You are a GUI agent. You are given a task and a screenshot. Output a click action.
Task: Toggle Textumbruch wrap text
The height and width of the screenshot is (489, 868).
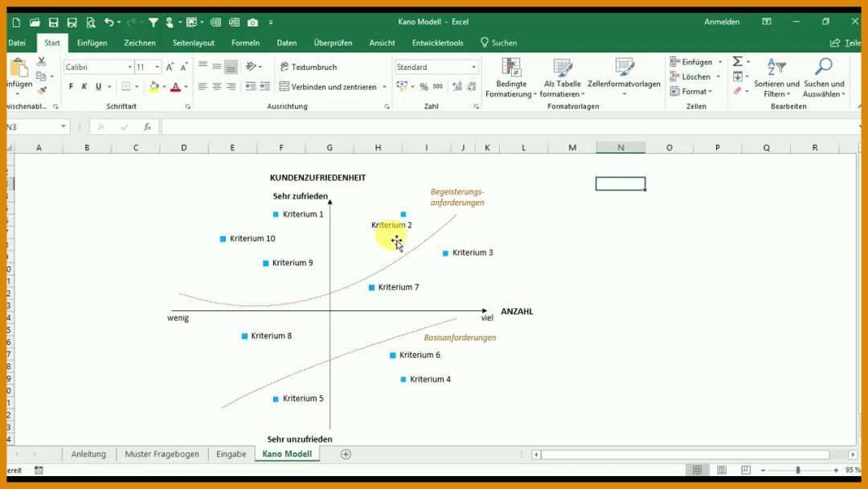(x=309, y=67)
